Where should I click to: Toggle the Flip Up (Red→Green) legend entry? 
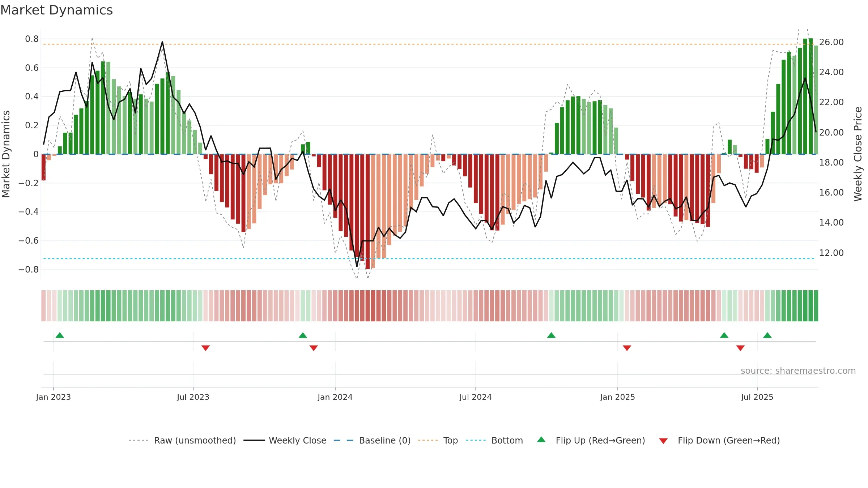(591, 440)
